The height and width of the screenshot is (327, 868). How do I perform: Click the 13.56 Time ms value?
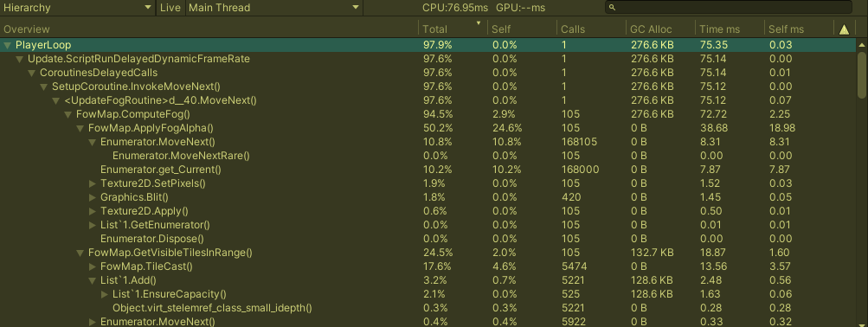click(x=713, y=266)
